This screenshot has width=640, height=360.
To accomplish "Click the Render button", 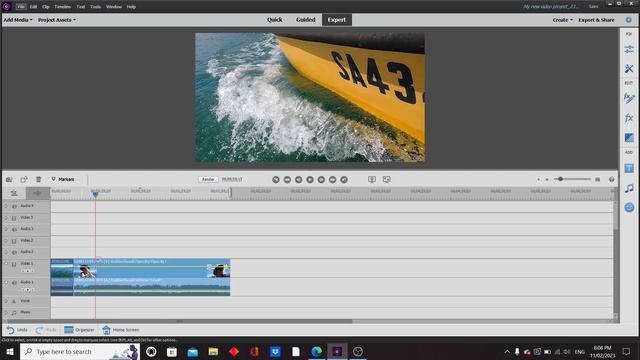I will pyautogui.click(x=208, y=179).
